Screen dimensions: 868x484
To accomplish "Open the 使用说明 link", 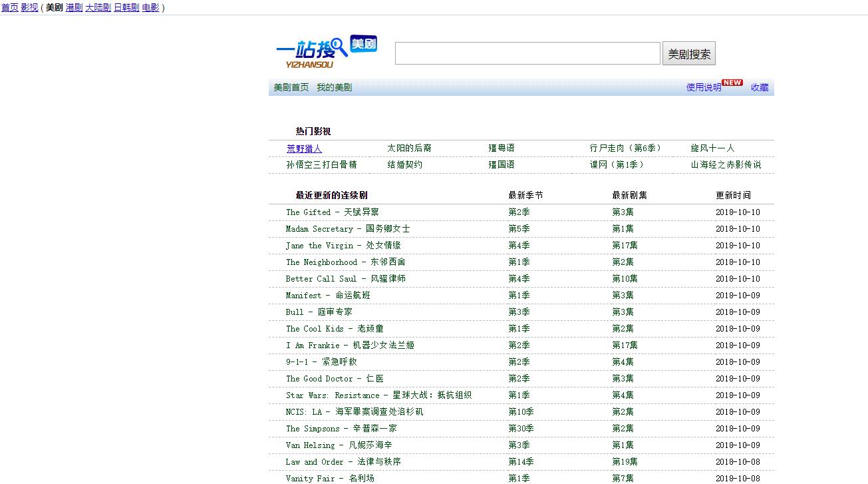I will [x=704, y=87].
